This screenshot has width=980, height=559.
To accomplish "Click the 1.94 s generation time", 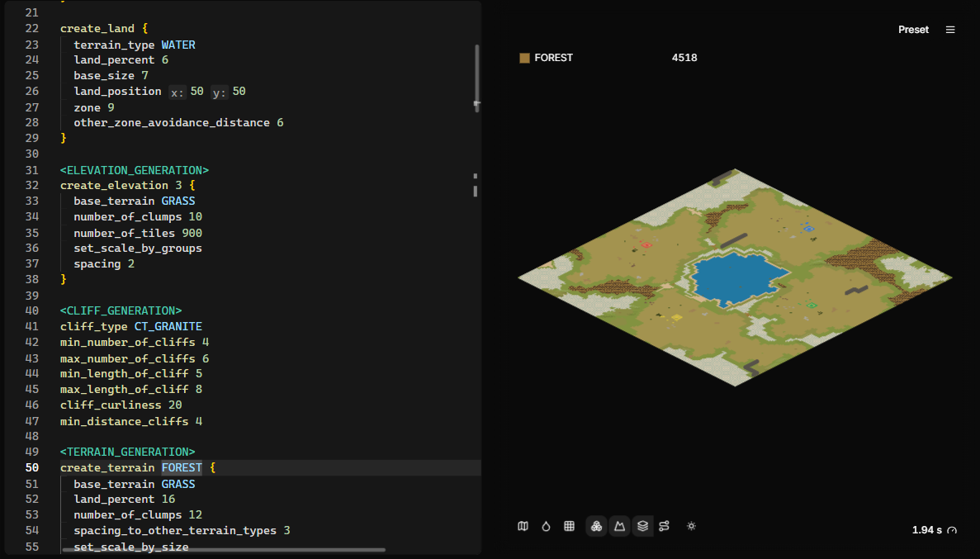I will pyautogui.click(x=927, y=530).
